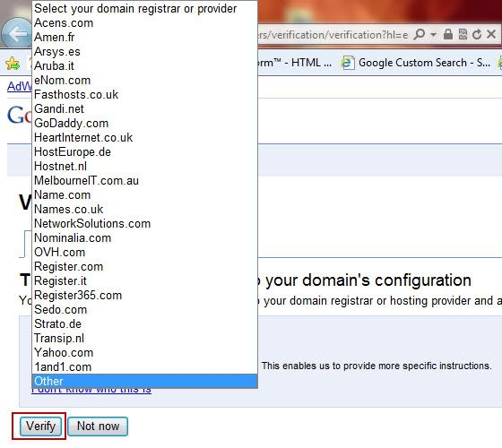Screen dimensions: 502x448
Task: Pick NetworkSolutions.com in the dropdown
Action: point(144,224)
